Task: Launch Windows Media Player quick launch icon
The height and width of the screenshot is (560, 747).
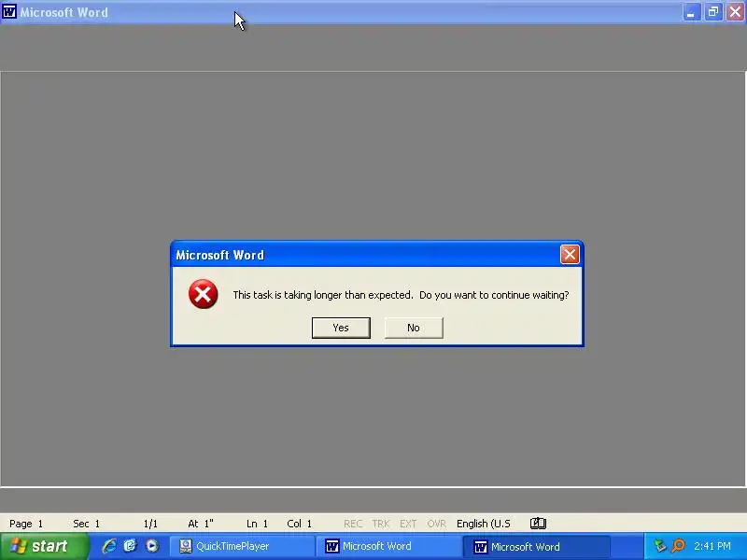Action: click(x=152, y=546)
